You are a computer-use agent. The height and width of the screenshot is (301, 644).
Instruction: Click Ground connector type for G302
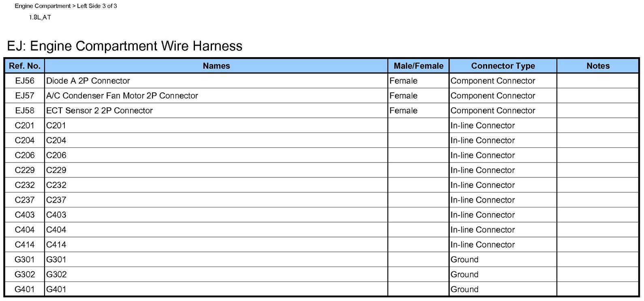click(x=464, y=274)
